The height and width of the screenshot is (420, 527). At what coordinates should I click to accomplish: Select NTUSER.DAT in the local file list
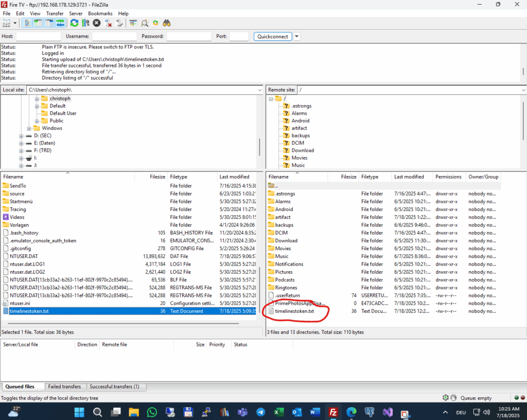pos(129,256)
